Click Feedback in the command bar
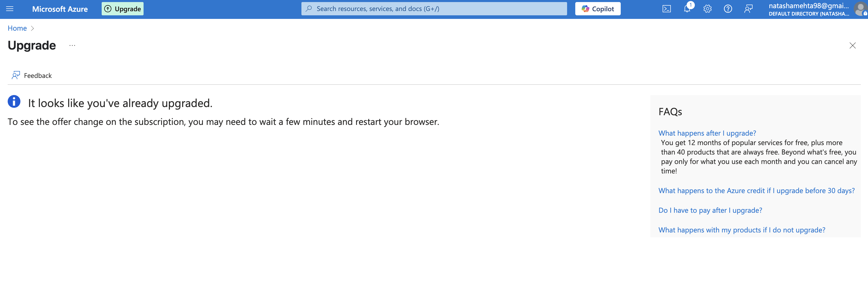 (x=32, y=75)
